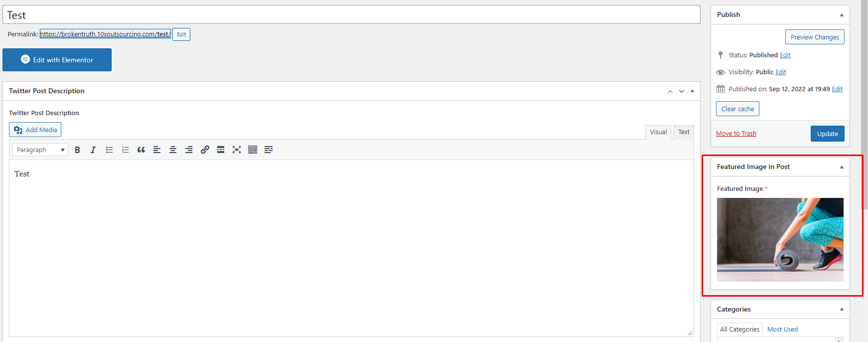Image resolution: width=868 pixels, height=342 pixels.
Task: Open the insert link tool
Action: 205,150
